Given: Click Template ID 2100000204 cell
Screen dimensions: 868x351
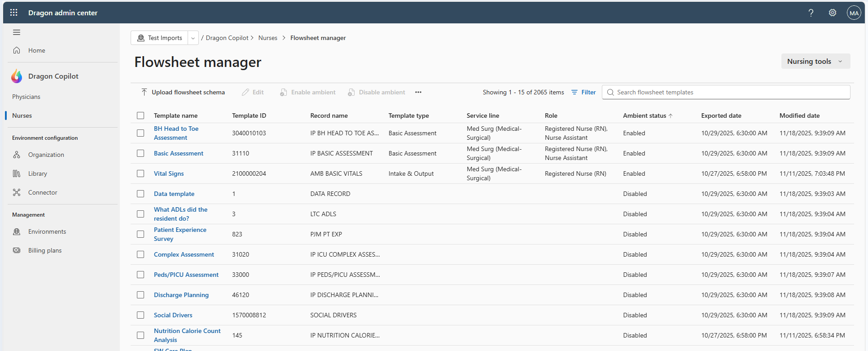Looking at the screenshot, I should [x=249, y=173].
